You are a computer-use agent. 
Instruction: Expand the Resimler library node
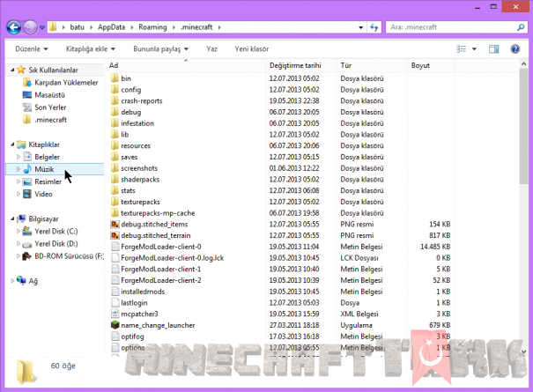pos(19,181)
